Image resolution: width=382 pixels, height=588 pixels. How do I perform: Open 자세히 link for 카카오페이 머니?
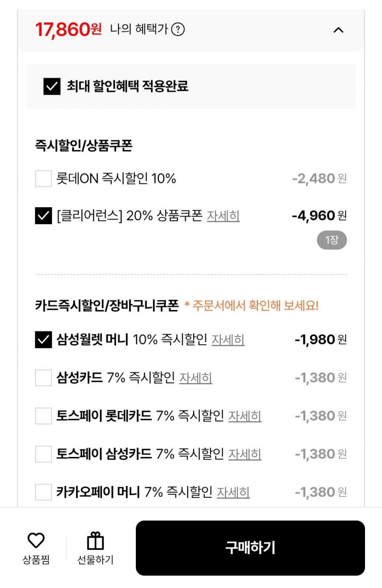[233, 492]
